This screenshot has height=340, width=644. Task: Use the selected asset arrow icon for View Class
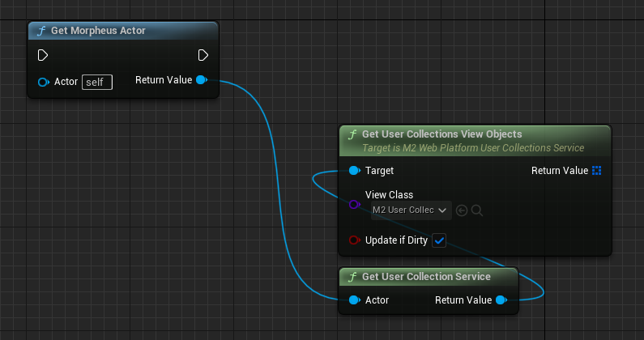[x=462, y=210]
